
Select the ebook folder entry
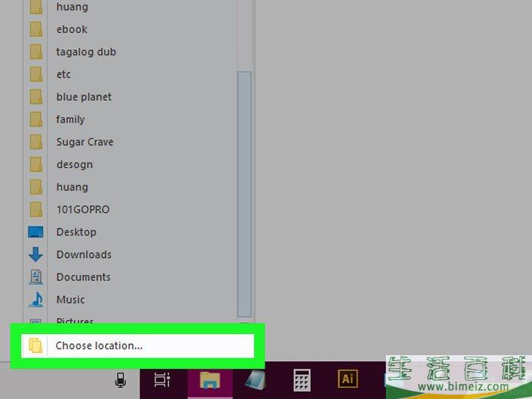pyautogui.click(x=72, y=29)
